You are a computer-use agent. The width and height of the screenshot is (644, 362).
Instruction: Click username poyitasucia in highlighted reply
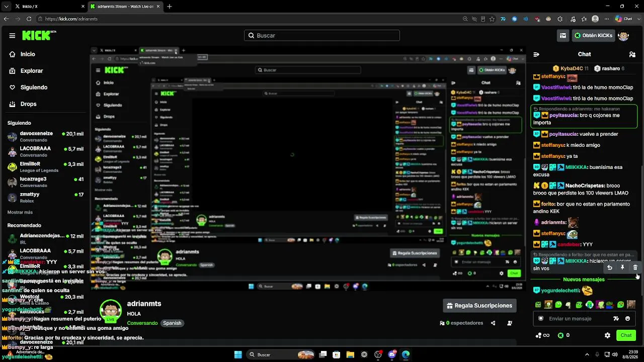(563, 115)
